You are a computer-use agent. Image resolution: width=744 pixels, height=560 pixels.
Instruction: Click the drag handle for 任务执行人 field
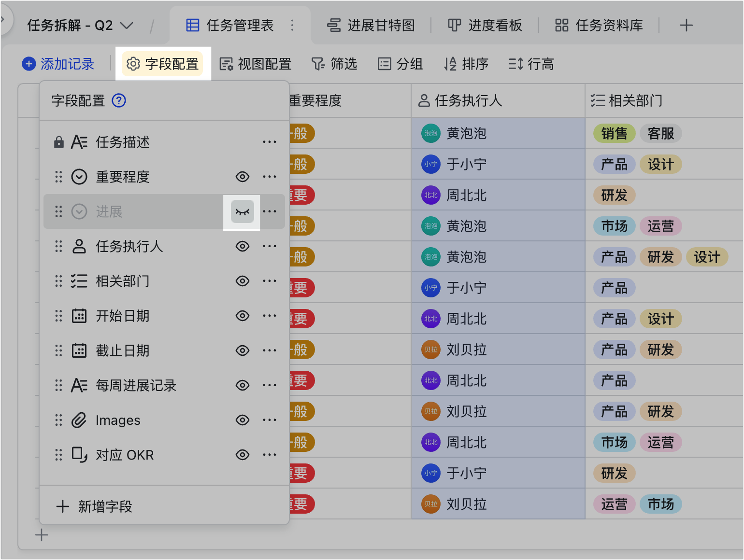tap(58, 246)
